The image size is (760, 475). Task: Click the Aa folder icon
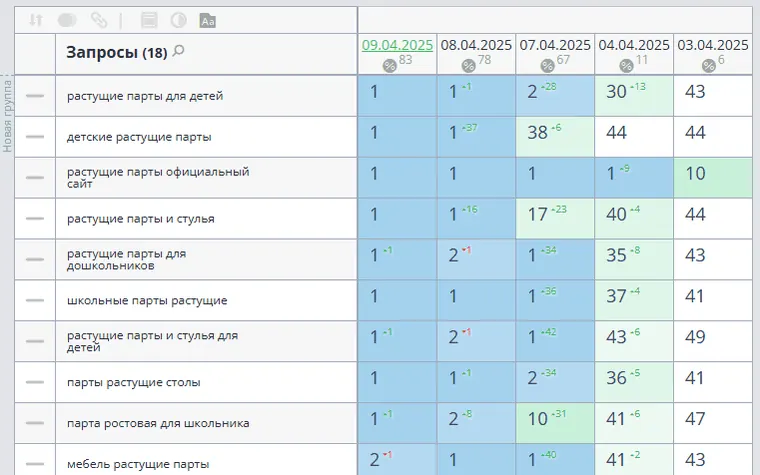(x=207, y=20)
